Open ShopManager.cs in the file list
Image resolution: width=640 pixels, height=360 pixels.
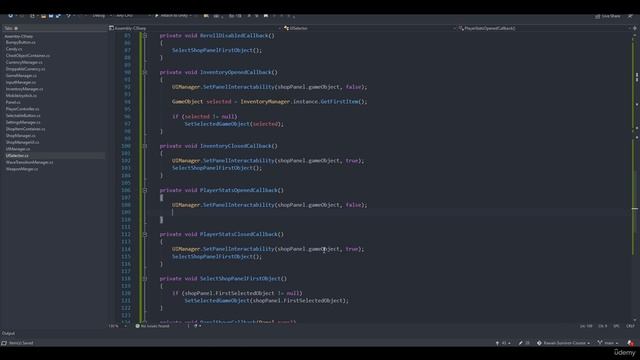pyautogui.click(x=20, y=136)
